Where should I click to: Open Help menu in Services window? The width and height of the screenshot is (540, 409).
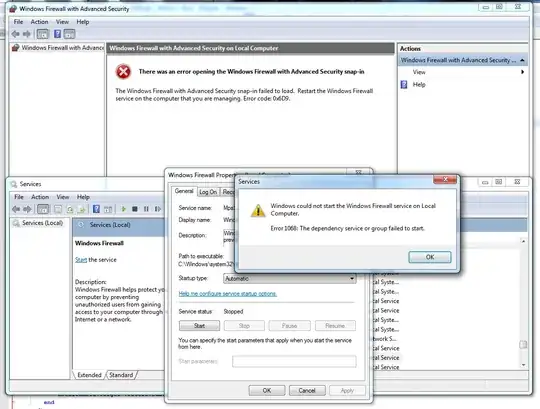(x=83, y=197)
